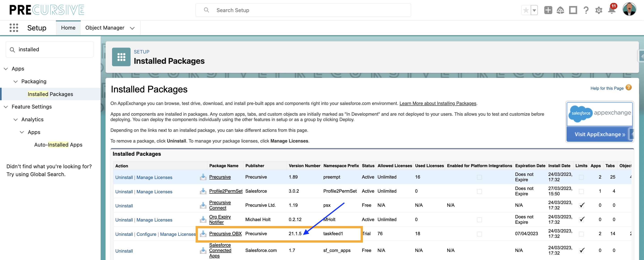Image resolution: width=644 pixels, height=260 pixels.
Task: Select Auto-Installed Apps in the sidebar
Action: click(58, 145)
